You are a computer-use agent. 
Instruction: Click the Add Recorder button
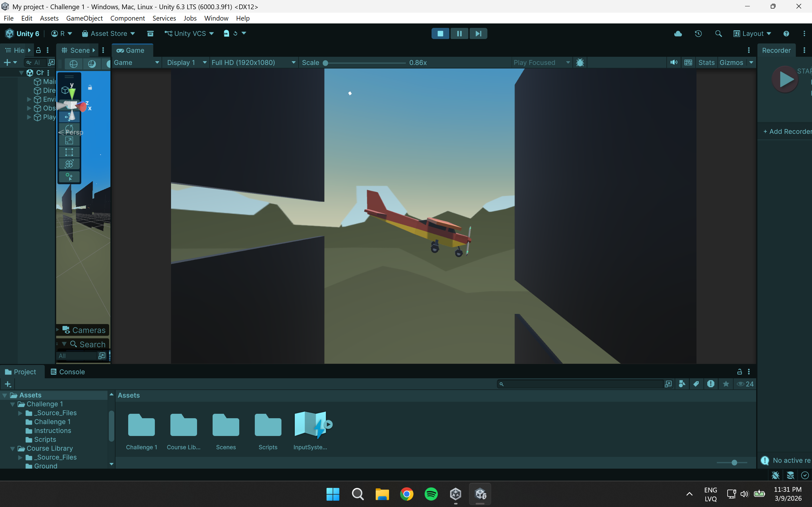click(787, 132)
